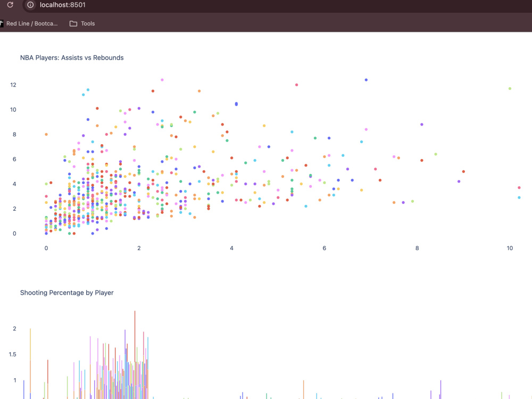Click the localhost:8501 address bar
This screenshot has width=532, height=399.
point(62,5)
